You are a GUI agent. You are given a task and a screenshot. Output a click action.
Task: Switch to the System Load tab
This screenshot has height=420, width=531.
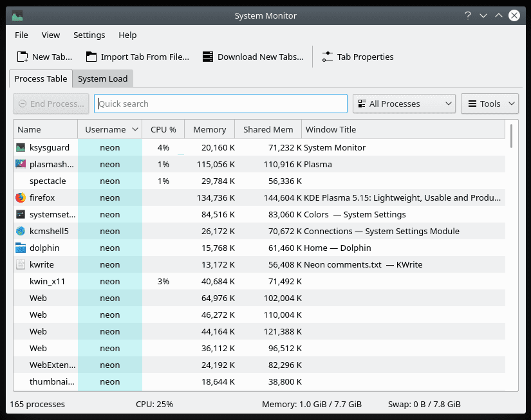pyautogui.click(x=102, y=78)
